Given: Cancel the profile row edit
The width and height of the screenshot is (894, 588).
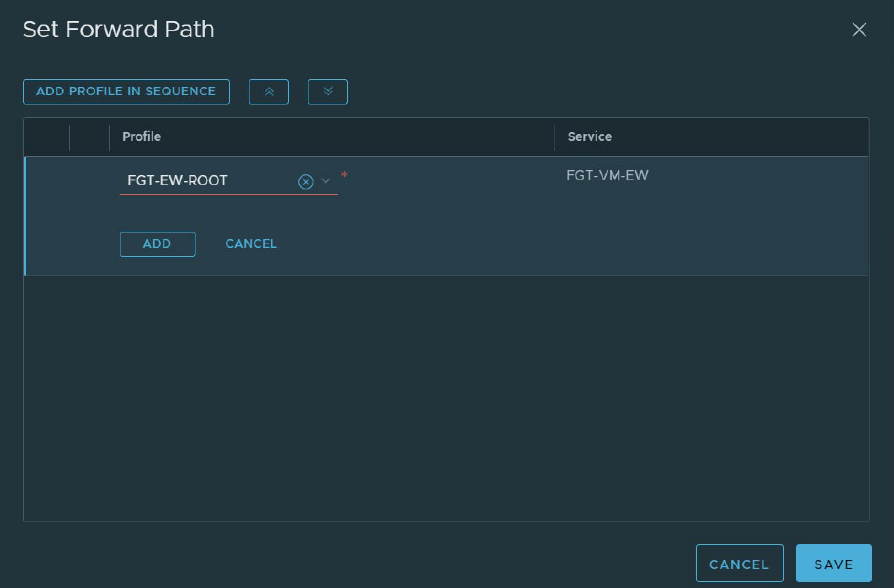Looking at the screenshot, I should pyautogui.click(x=251, y=244).
